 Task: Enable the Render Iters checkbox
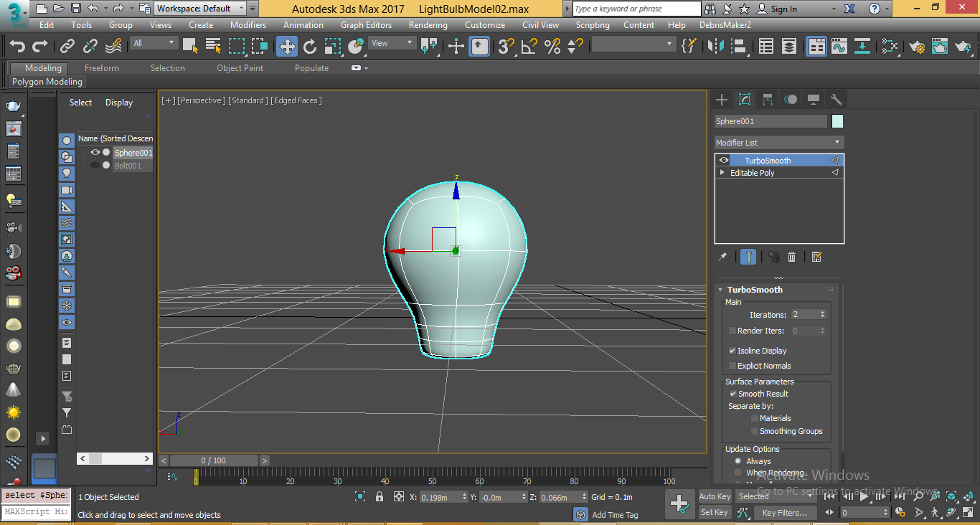732,331
